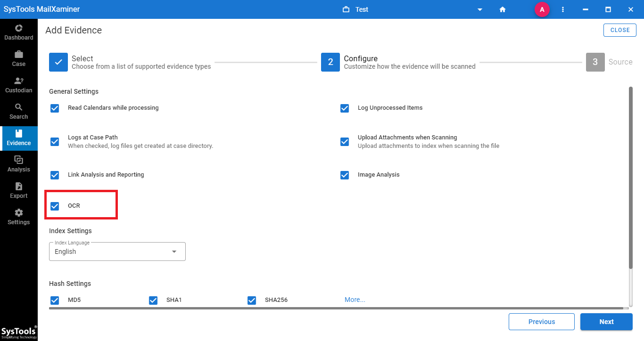This screenshot has height=341, width=644.
Task: Expand the case selector dropdown arrow
Action: coord(480,9)
